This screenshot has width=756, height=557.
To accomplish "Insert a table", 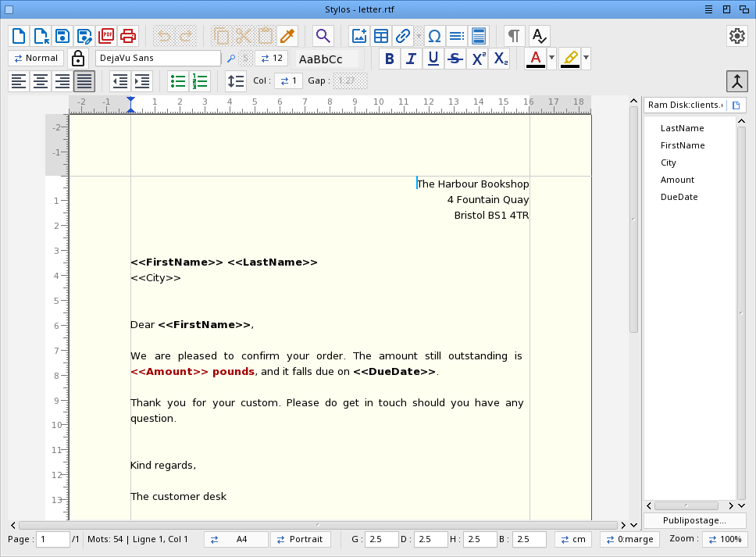I will click(381, 36).
